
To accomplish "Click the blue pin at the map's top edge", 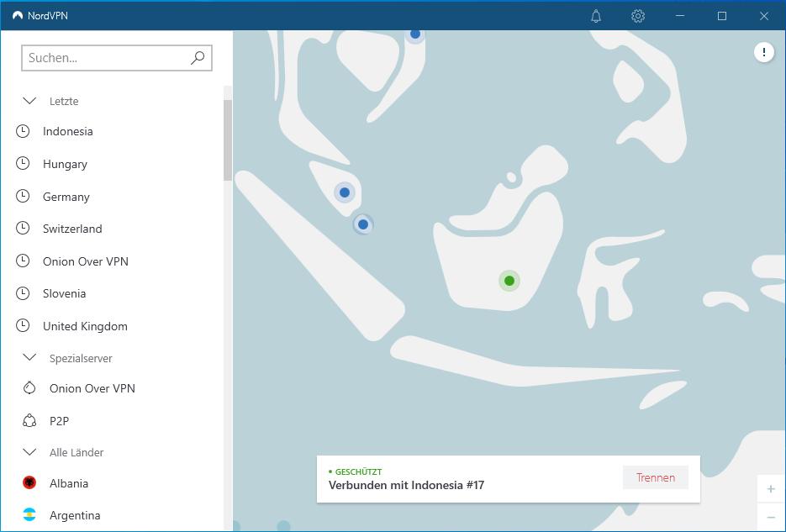I will tap(415, 34).
